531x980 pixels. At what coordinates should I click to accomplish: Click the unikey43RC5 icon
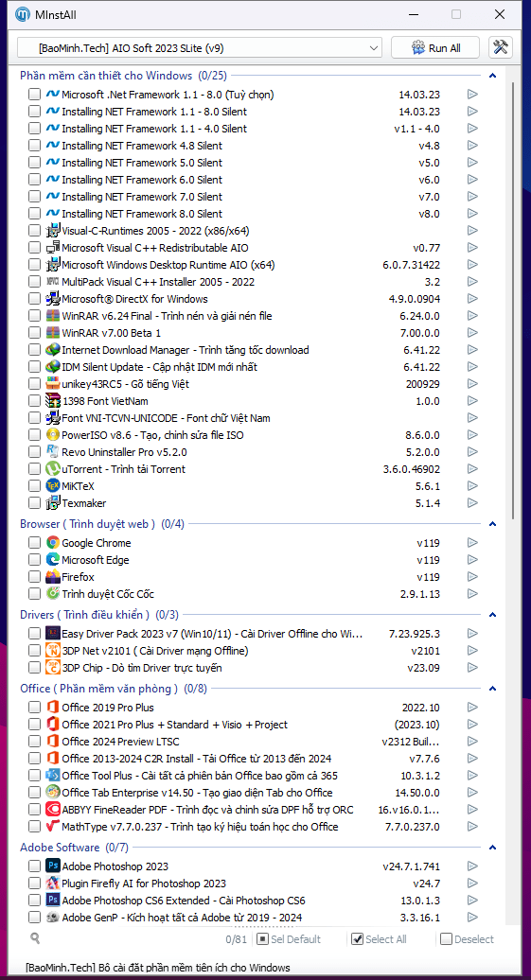click(x=53, y=384)
